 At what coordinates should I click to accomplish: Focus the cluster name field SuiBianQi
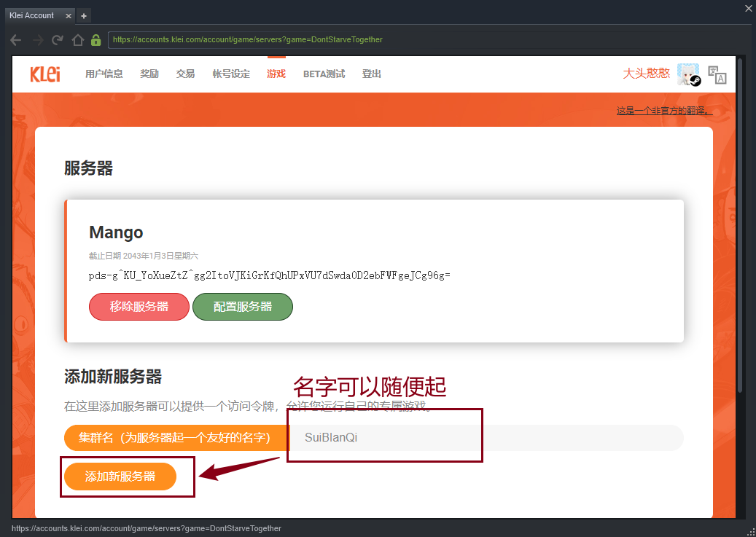pyautogui.click(x=486, y=438)
